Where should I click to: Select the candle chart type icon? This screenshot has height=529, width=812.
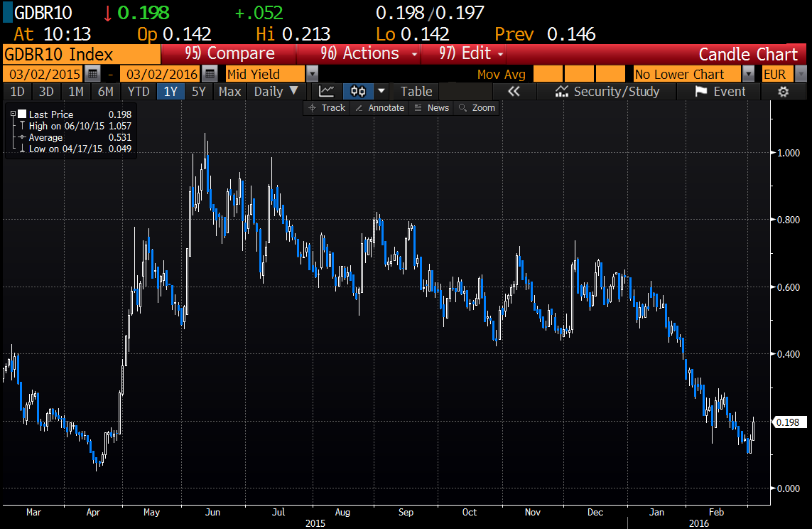pyautogui.click(x=358, y=91)
